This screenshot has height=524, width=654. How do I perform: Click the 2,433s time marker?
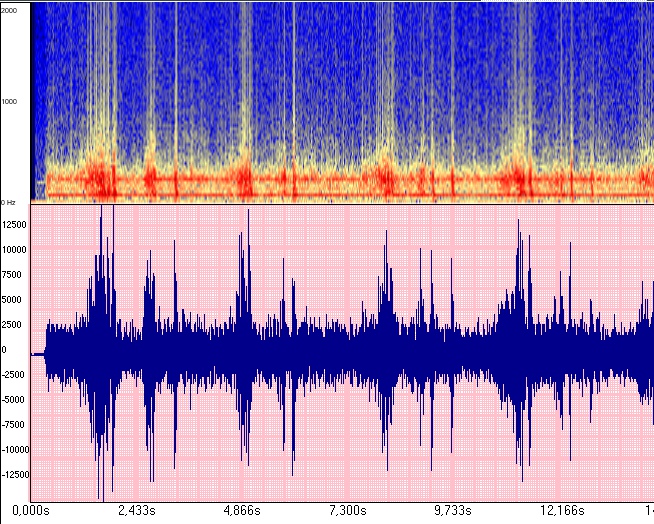[x=135, y=511]
